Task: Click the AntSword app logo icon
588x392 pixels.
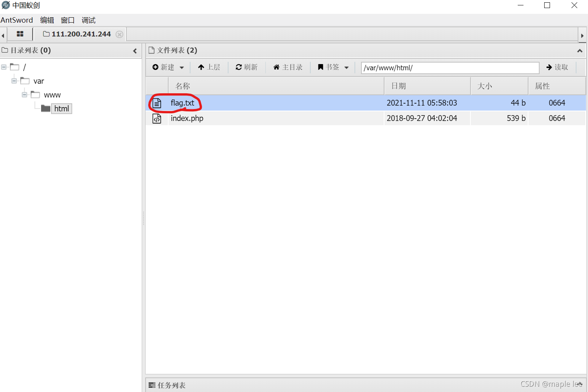Action: pyautogui.click(x=6, y=5)
